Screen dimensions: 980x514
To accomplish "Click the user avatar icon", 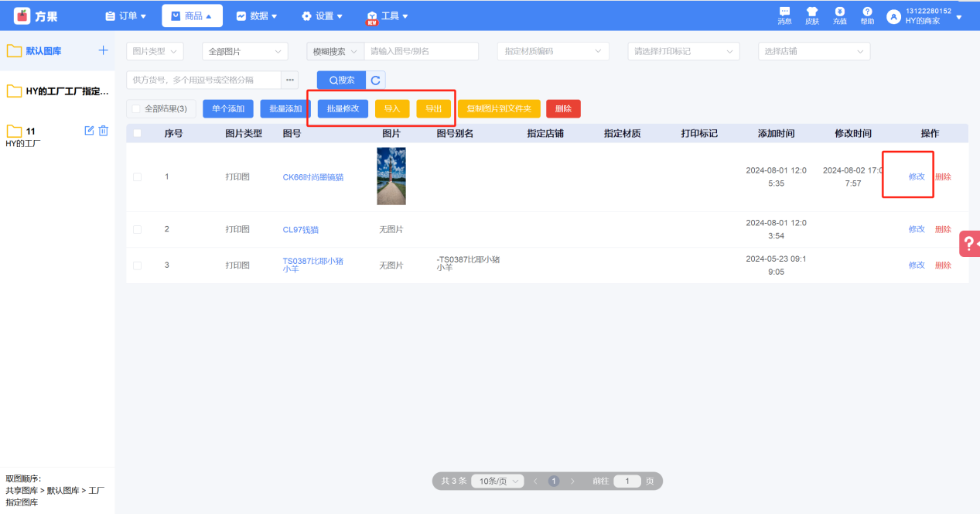I will click(894, 15).
